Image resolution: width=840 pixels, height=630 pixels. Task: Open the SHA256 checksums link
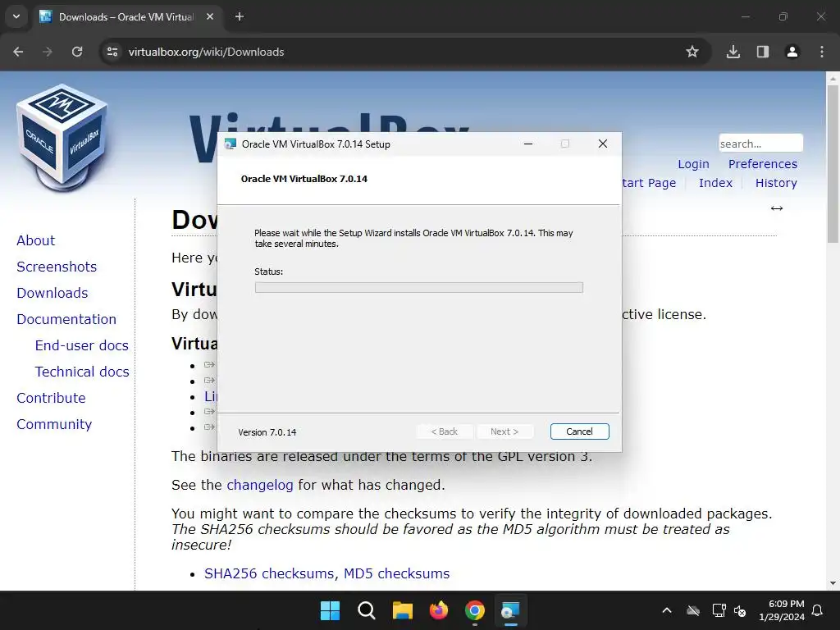coord(270,573)
